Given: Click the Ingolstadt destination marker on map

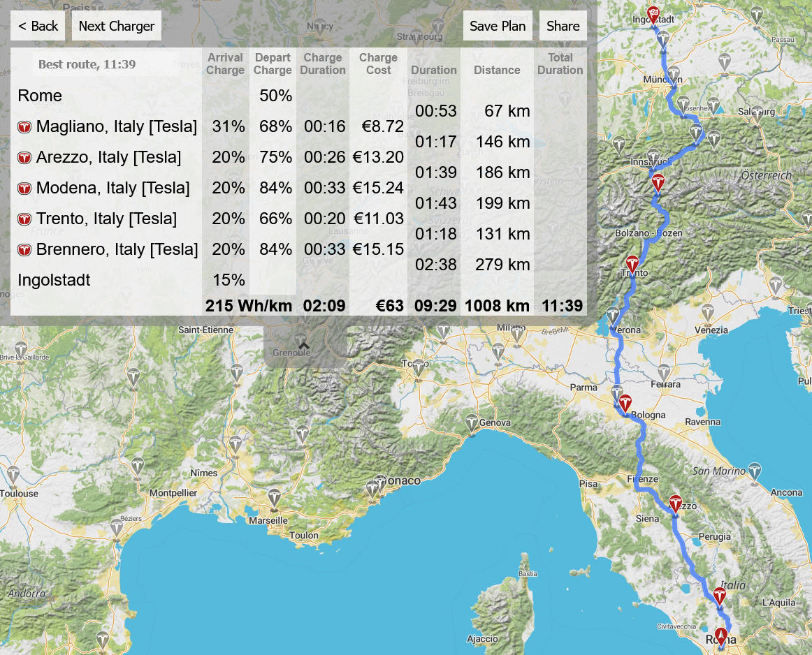Looking at the screenshot, I should click(653, 15).
